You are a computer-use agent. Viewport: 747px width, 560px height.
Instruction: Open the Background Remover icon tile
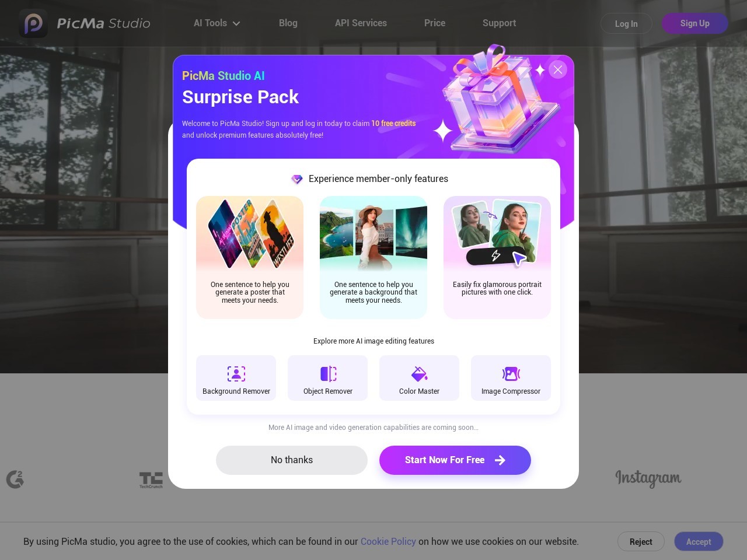[236, 373]
